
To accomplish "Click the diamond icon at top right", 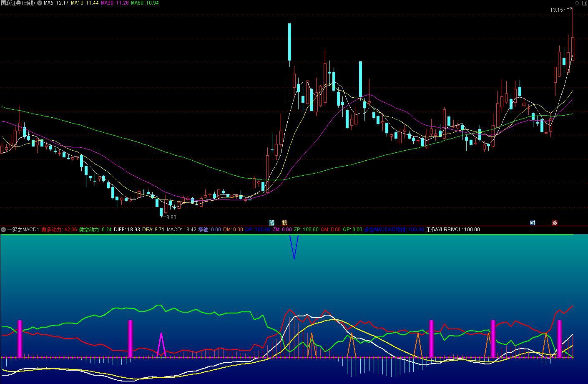I will (x=577, y=3).
